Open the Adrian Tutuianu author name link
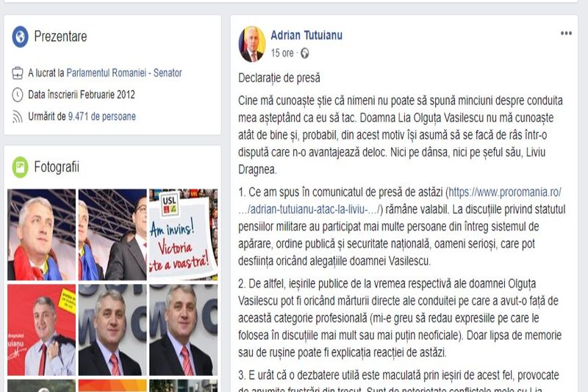 click(x=306, y=35)
